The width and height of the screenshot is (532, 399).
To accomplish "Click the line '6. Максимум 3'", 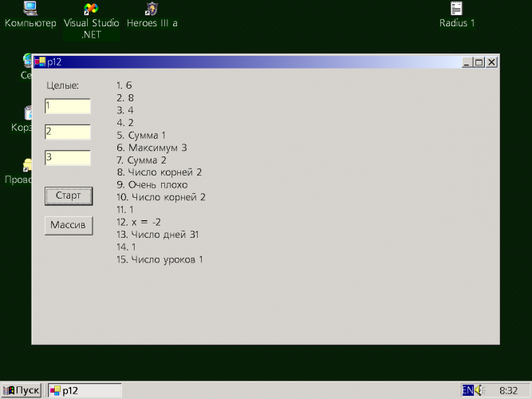I will pyautogui.click(x=152, y=148).
